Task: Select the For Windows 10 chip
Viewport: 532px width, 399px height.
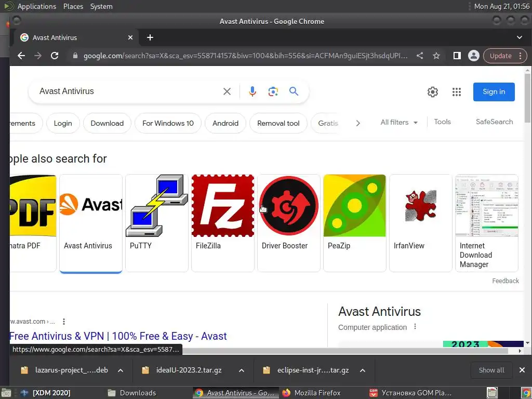Action: (168, 123)
